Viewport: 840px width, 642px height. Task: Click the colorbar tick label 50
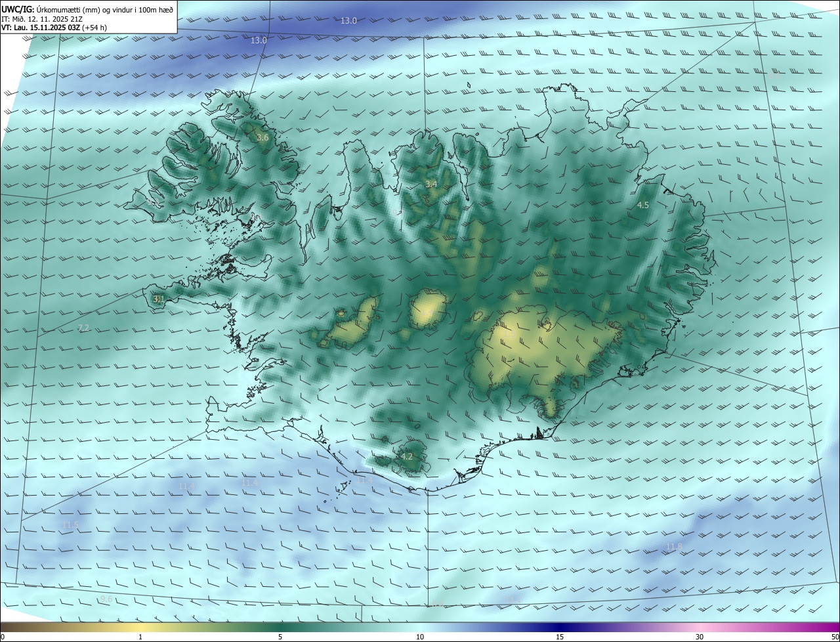pyautogui.click(x=835, y=637)
